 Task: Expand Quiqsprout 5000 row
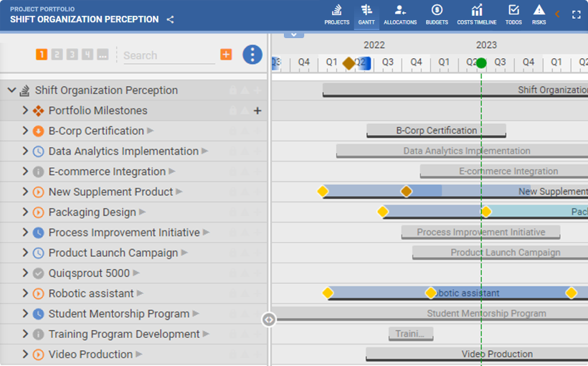pos(25,273)
